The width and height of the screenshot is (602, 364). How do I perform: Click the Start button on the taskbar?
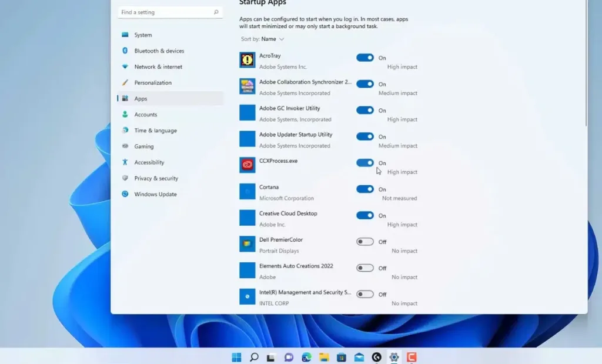point(237,357)
